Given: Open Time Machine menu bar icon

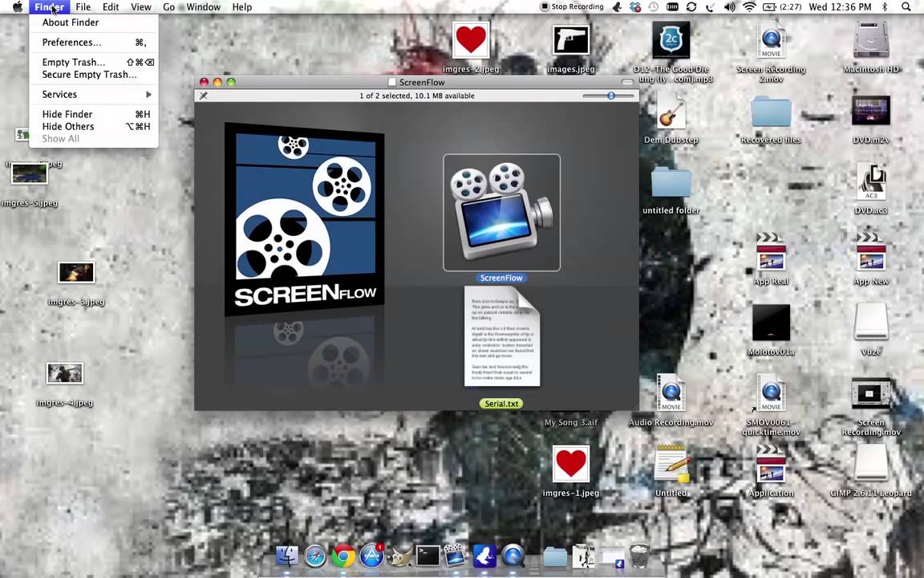Looking at the screenshot, I should (x=654, y=6).
